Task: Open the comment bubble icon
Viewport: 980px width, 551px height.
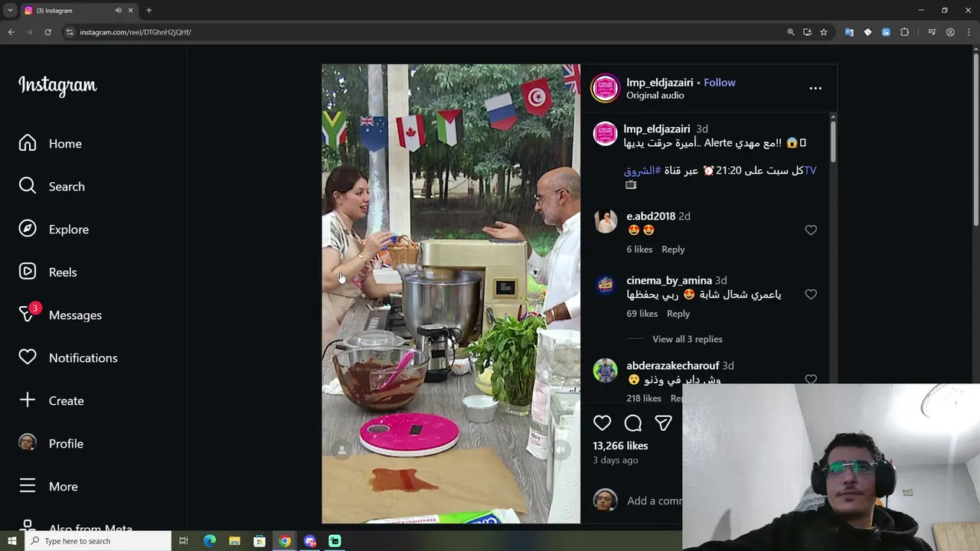Action: click(633, 423)
